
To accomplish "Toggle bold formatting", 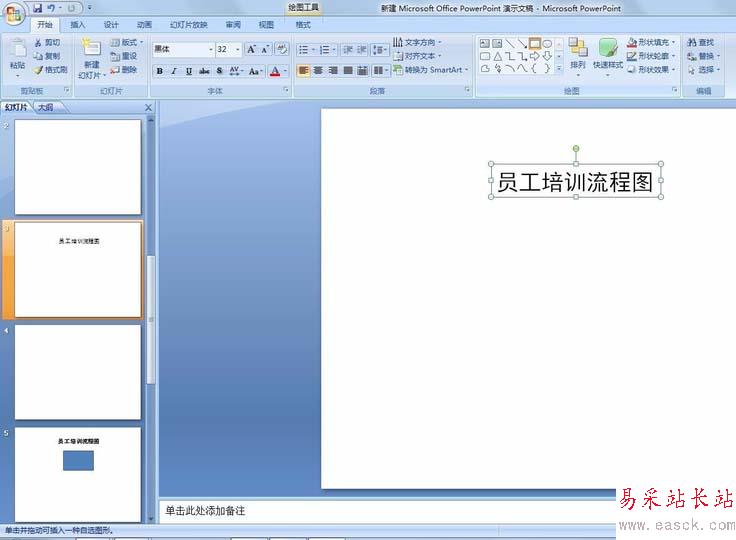I will (160, 71).
